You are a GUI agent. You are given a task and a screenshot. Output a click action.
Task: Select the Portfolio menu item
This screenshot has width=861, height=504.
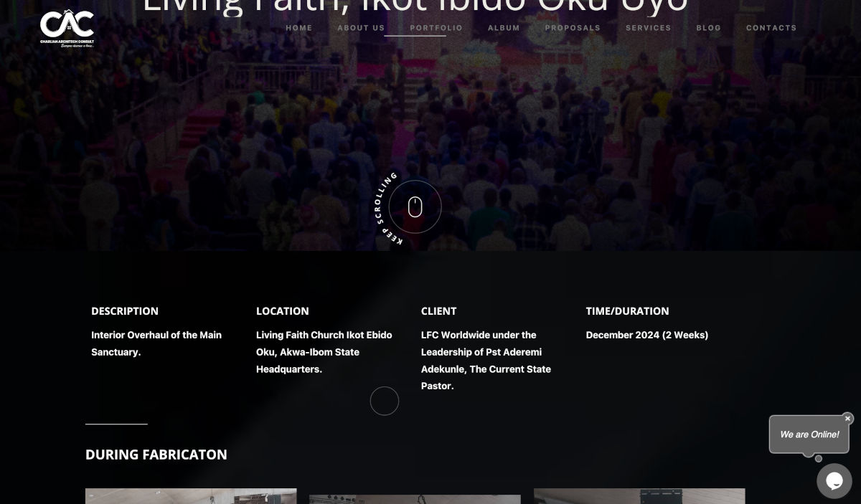click(436, 28)
